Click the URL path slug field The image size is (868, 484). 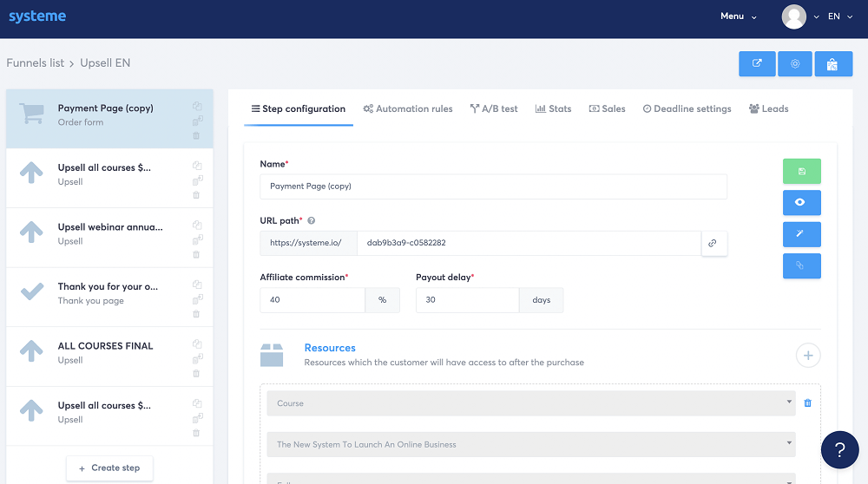(529, 243)
